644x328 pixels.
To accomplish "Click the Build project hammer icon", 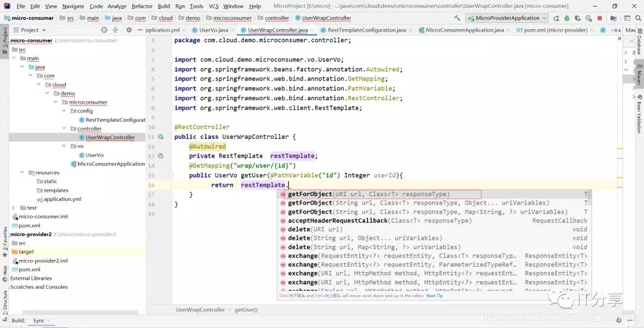I will (x=457, y=18).
